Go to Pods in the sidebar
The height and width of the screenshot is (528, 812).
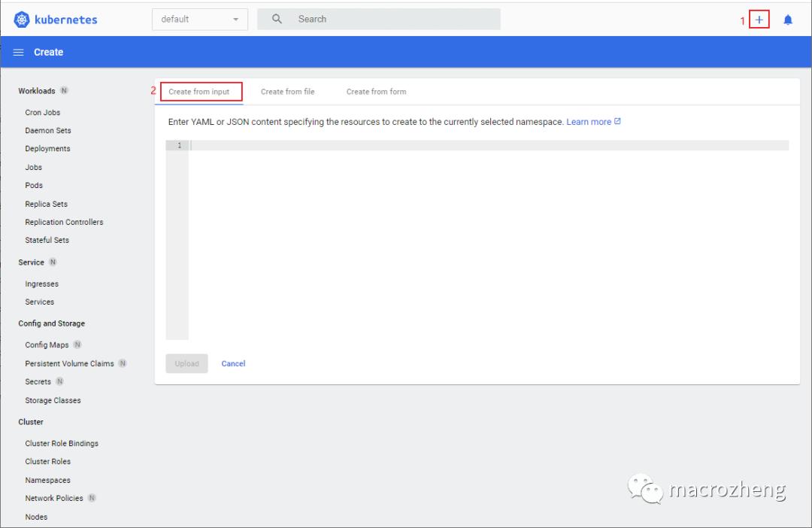tap(34, 186)
